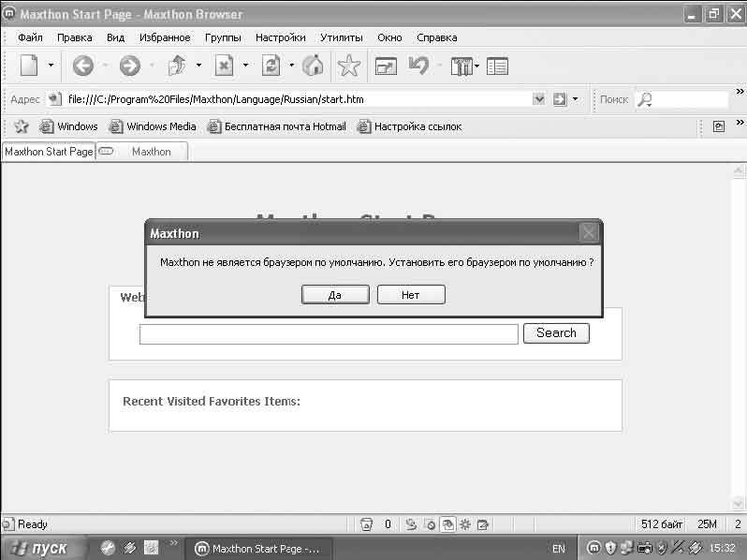
Task: Click the Maxthon tray icon
Action: coord(593,548)
